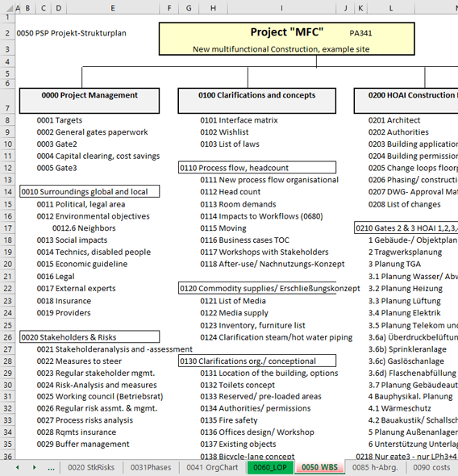The height and width of the screenshot is (476, 458).
Task: Click 0025 Working council (Betriebsrat)
Action: 100,396
